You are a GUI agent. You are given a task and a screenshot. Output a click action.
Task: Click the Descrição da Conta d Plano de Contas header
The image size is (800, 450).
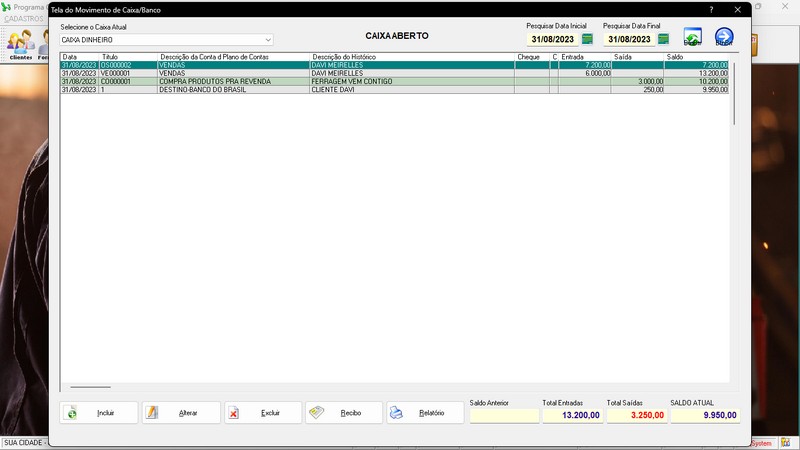[x=233, y=57]
